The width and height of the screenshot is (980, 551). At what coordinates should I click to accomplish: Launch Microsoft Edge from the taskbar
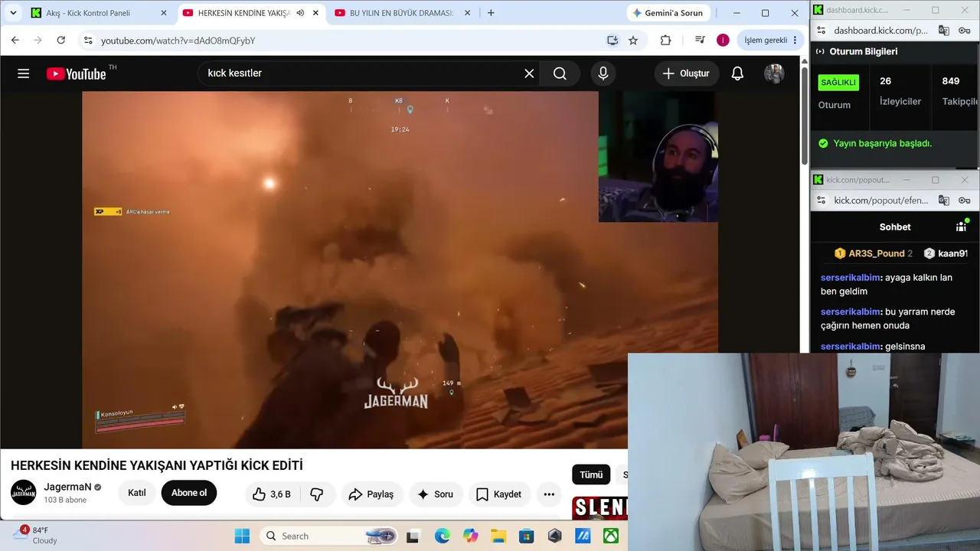tap(443, 536)
